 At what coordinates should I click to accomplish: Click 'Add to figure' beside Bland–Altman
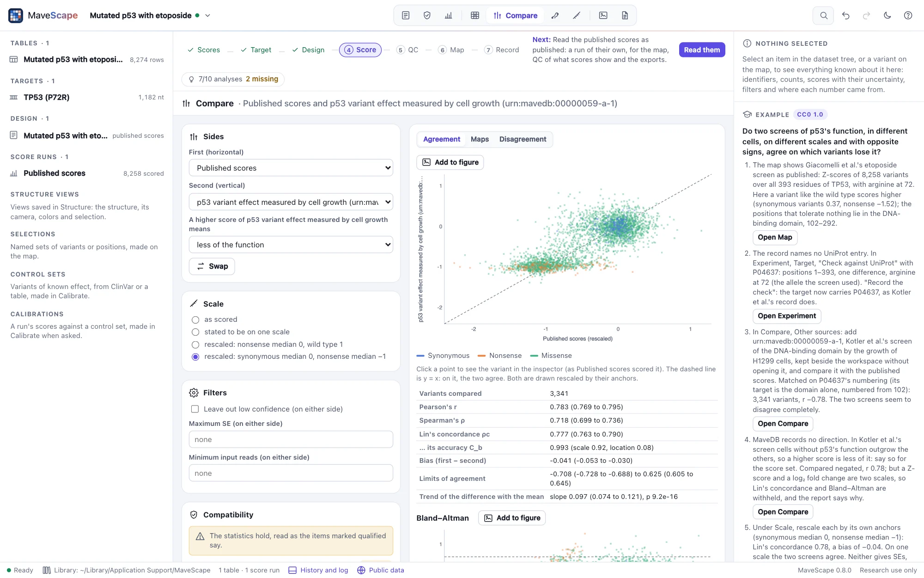pos(512,518)
